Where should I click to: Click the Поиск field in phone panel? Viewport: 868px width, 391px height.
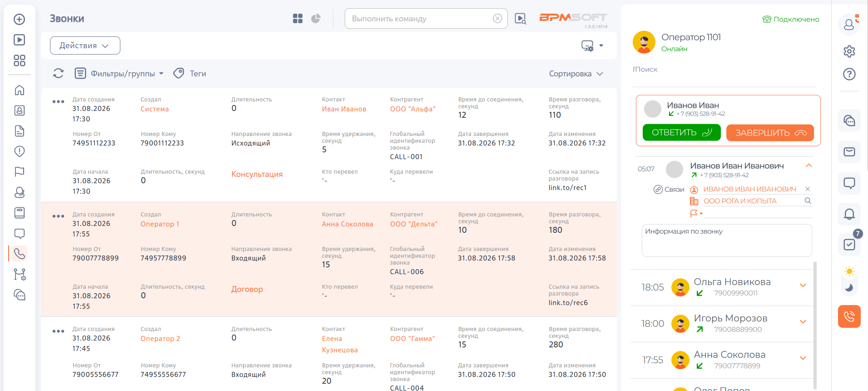tap(724, 70)
